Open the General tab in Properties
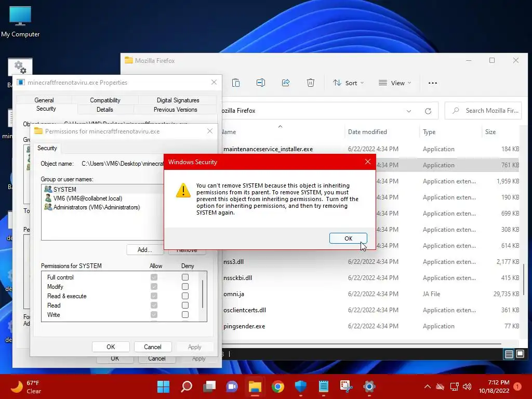This screenshot has height=399, width=532. point(44,100)
